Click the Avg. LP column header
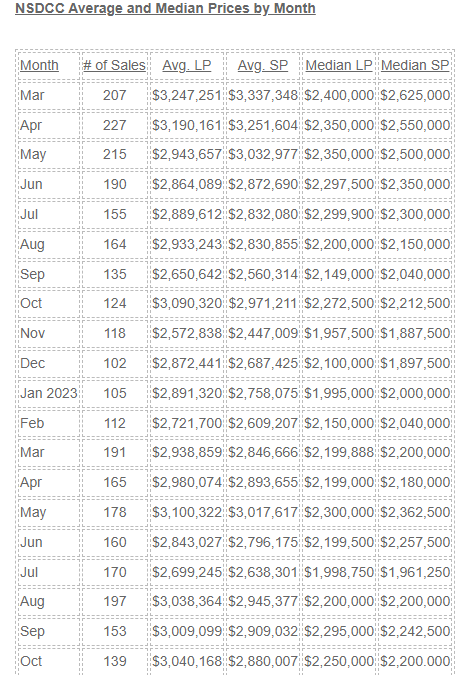The height and width of the screenshot is (675, 471). click(186, 65)
